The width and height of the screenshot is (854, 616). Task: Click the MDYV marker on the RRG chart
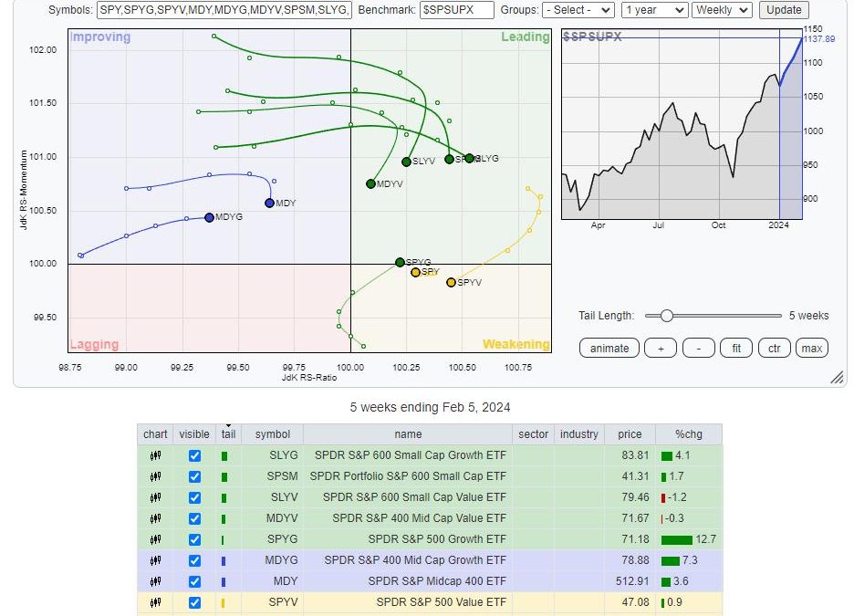[x=371, y=184]
